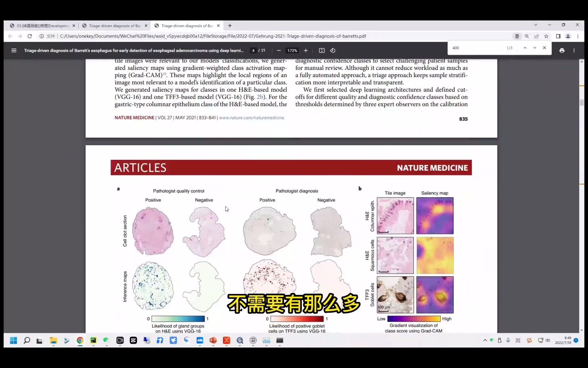Rotate the PDF page counterclockwise
This screenshot has width=588, height=368.
[x=332, y=50]
